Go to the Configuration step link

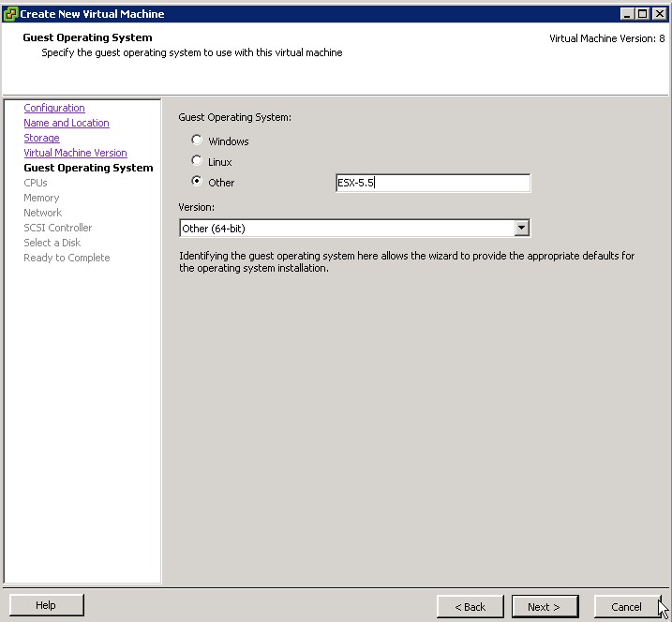point(54,109)
